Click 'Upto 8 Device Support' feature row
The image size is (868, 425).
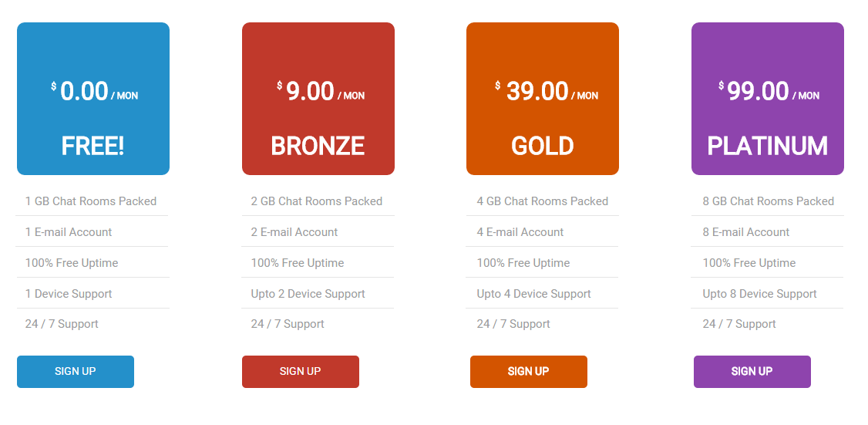(x=767, y=293)
